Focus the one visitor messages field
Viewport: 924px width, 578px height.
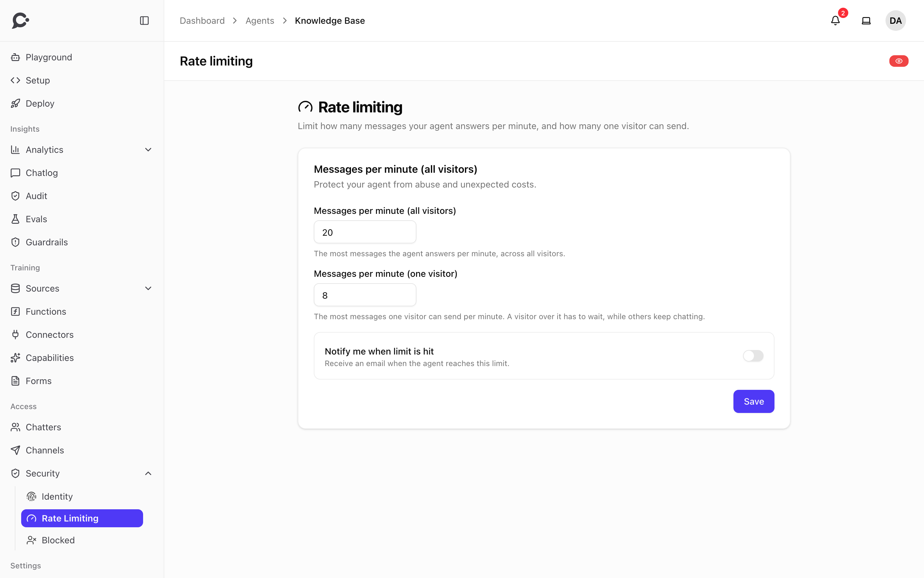pyautogui.click(x=365, y=295)
